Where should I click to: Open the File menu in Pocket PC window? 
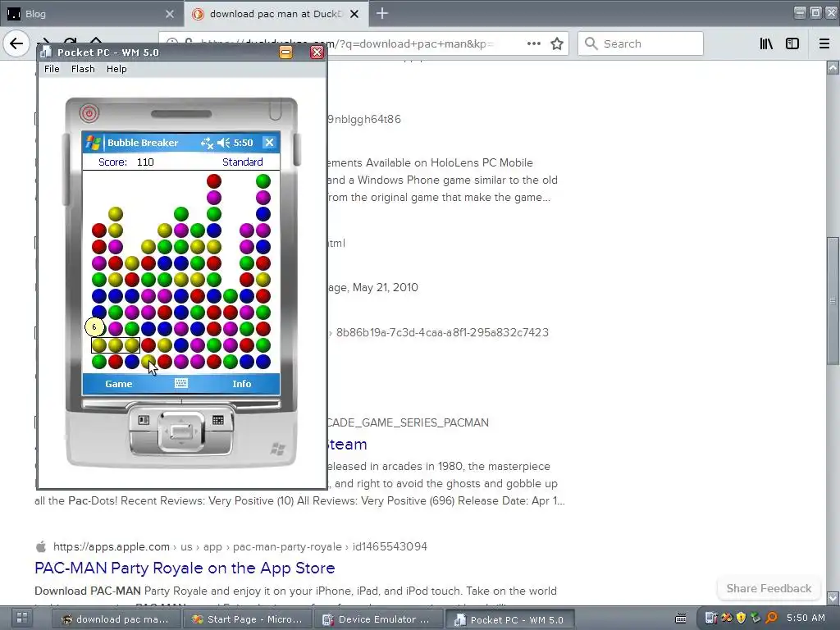[x=52, y=69]
